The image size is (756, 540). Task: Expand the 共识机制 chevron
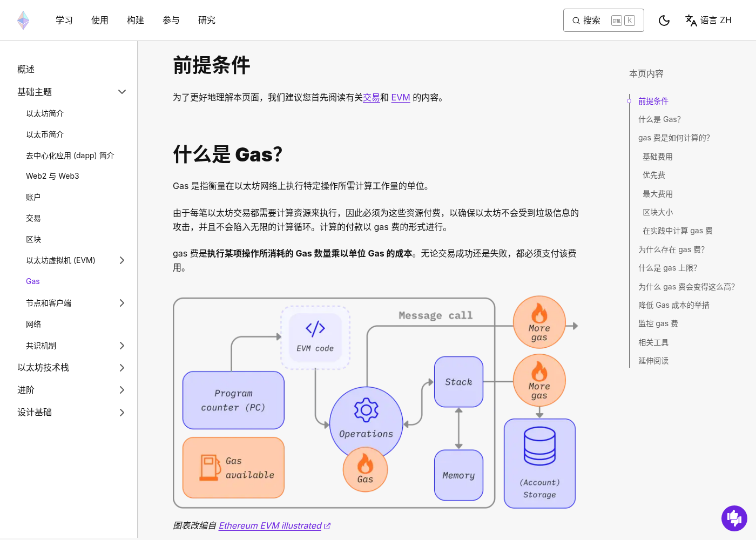122,346
